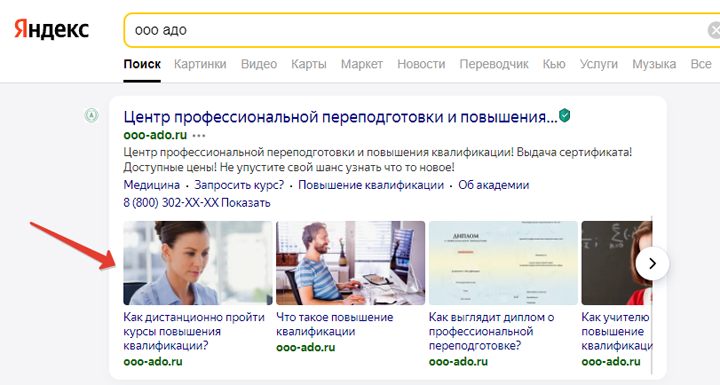Open the Видео tab

[259, 64]
